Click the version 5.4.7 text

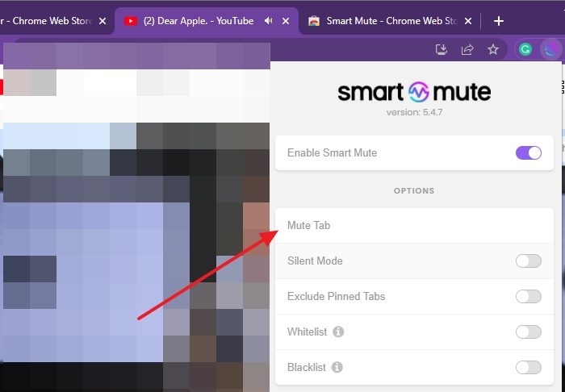point(414,112)
